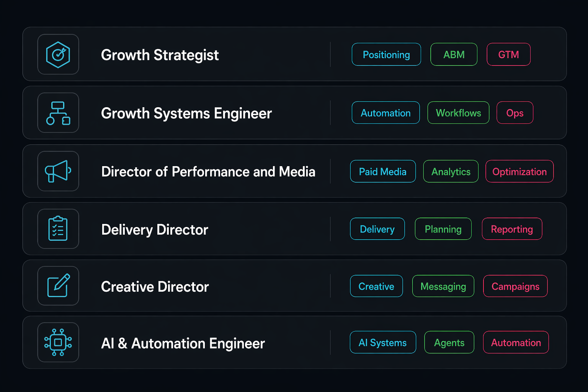Click the GTM button
This screenshot has width=588, height=392.
(x=508, y=54)
